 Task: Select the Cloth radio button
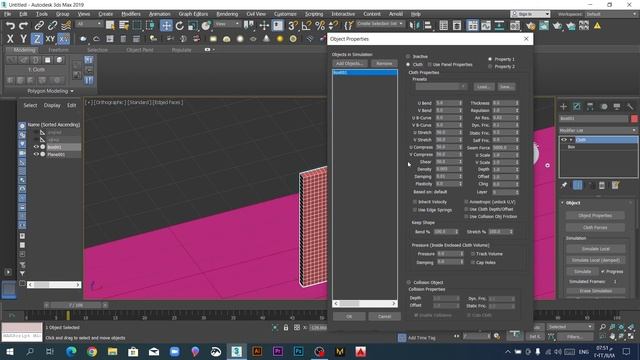[x=408, y=64]
